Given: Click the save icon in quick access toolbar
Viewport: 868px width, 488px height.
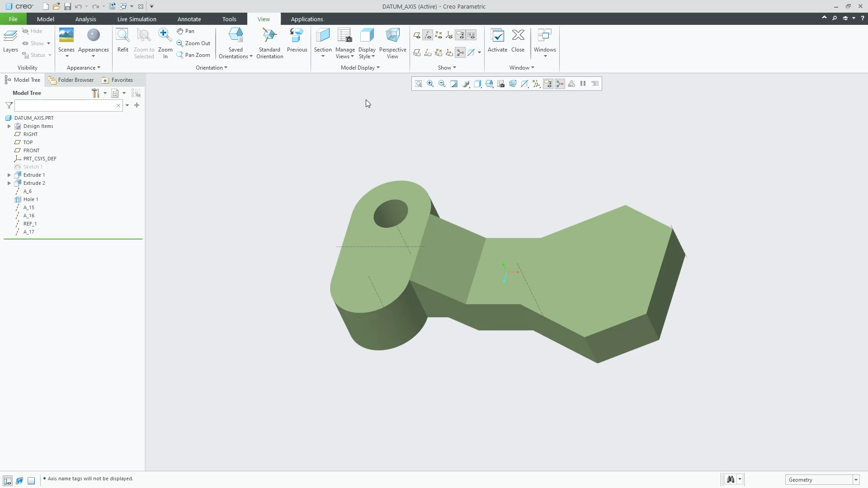Looking at the screenshot, I should [67, 6].
